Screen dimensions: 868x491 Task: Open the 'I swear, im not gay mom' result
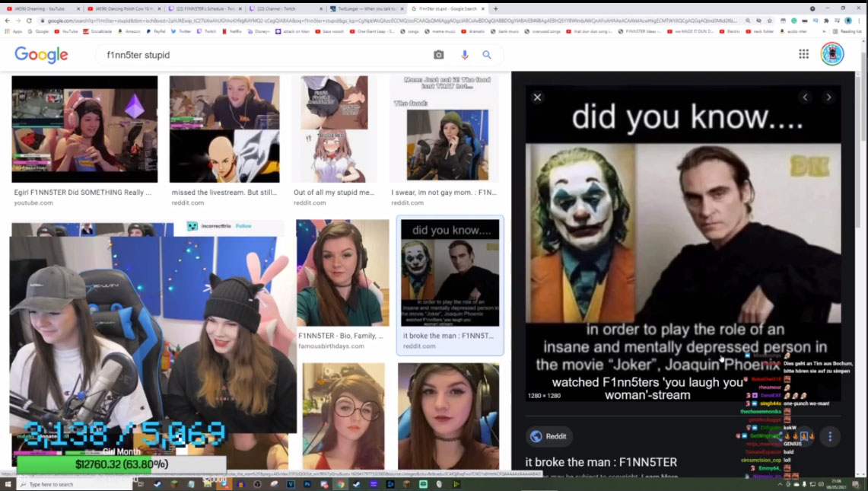pos(444,129)
